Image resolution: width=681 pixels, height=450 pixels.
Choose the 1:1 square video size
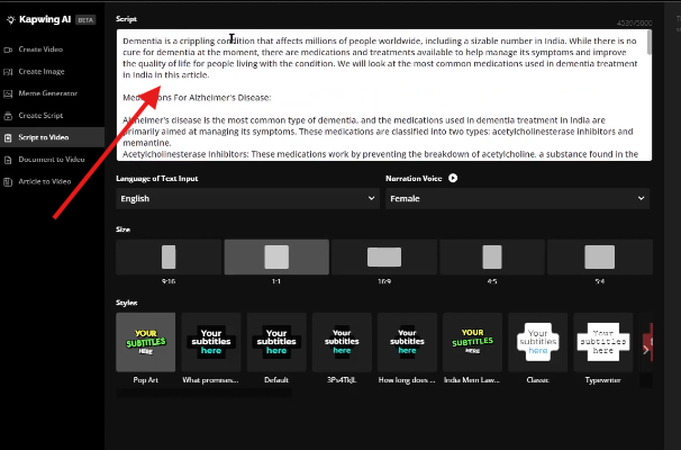coord(277,257)
